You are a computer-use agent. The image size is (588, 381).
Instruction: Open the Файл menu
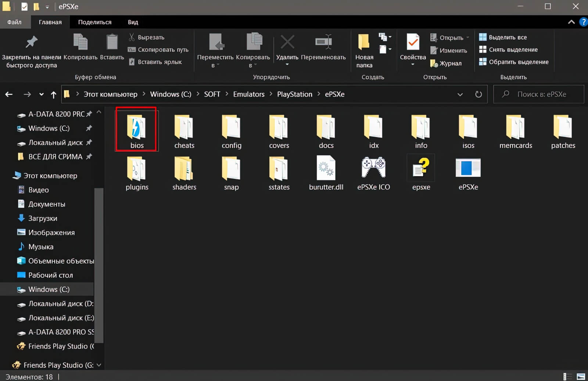[14, 22]
